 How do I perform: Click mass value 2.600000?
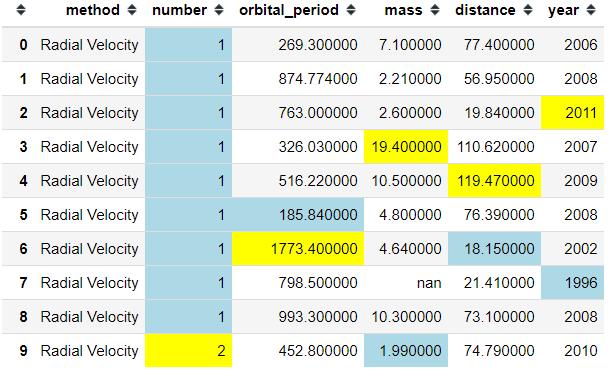410,113
